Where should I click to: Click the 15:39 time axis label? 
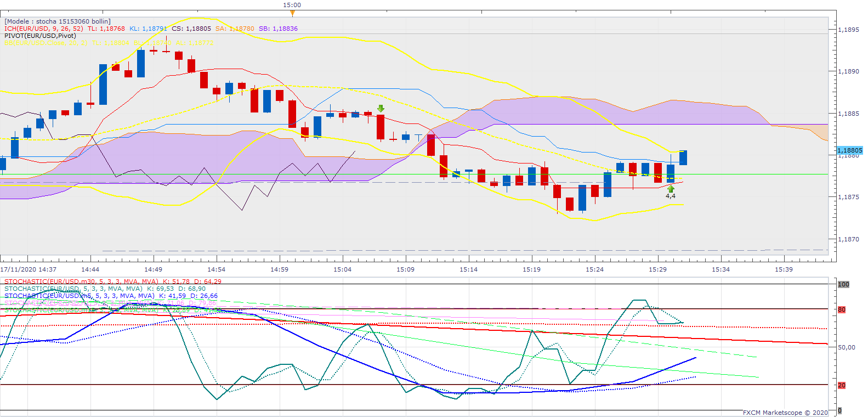tap(784, 269)
